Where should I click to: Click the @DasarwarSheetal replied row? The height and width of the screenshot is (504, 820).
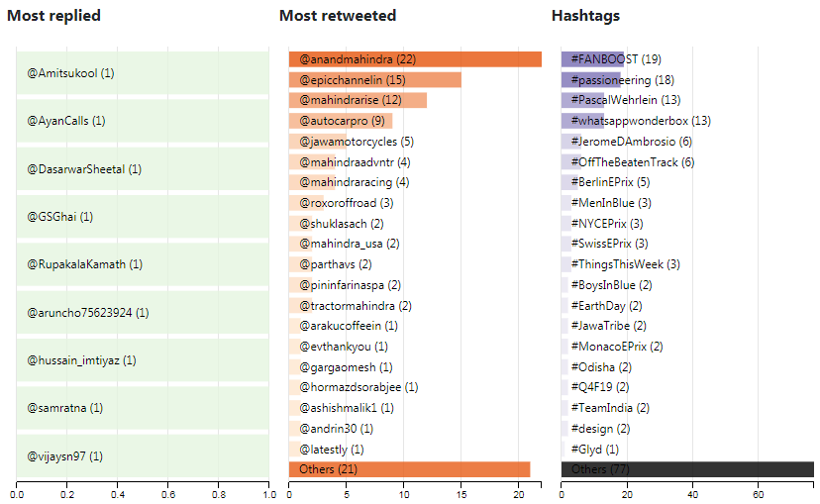click(143, 169)
